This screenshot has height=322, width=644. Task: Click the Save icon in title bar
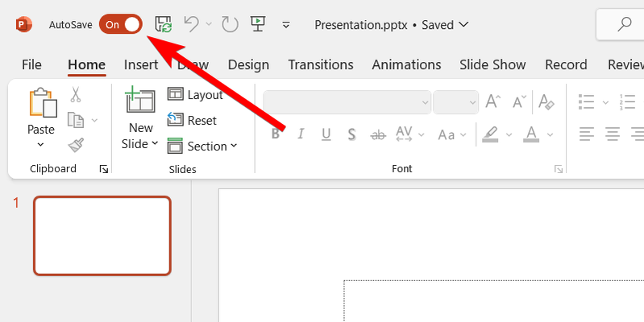163,24
